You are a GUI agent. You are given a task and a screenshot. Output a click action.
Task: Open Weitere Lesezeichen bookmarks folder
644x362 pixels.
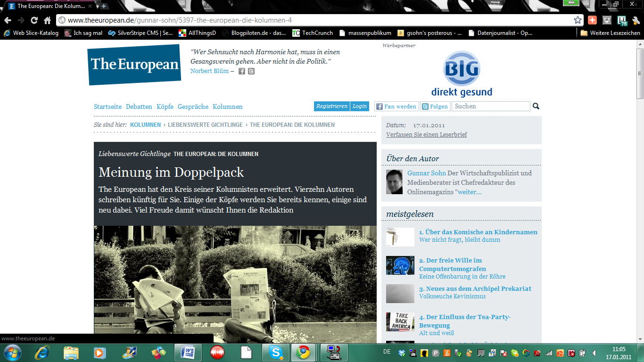pyautogui.click(x=610, y=33)
